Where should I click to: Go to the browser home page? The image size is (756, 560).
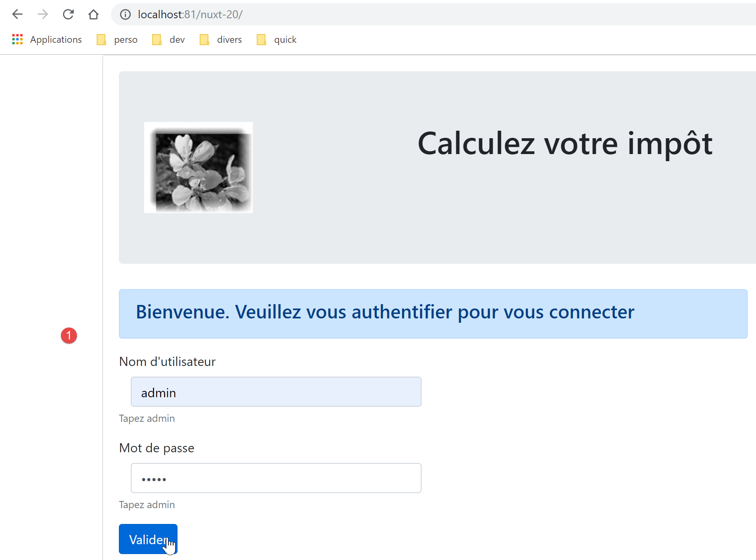tap(94, 15)
